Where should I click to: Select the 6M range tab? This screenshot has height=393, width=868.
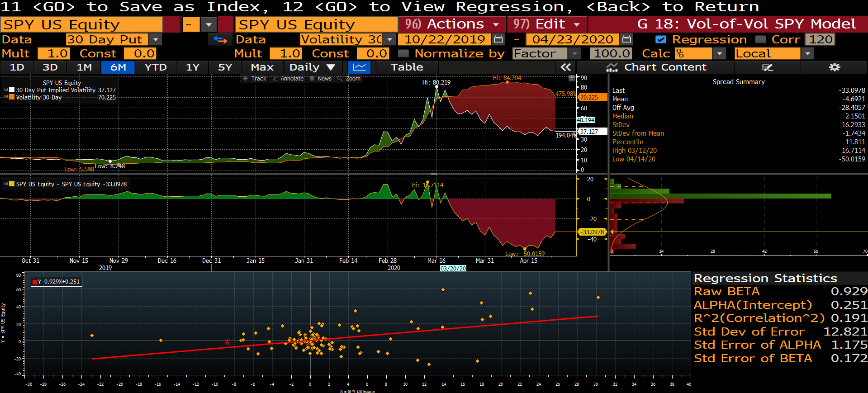point(118,67)
